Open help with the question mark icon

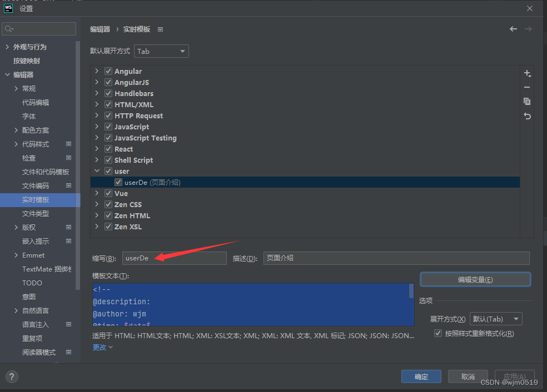click(x=12, y=376)
